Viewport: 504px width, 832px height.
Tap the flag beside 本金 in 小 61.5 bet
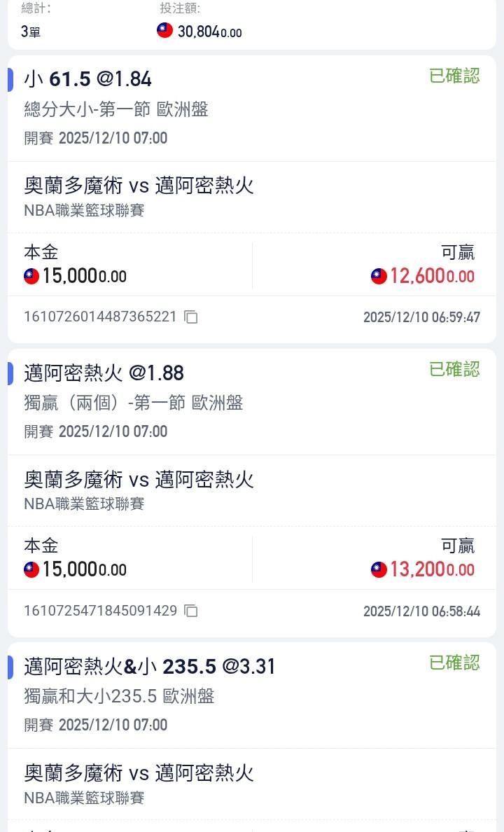tap(31, 277)
